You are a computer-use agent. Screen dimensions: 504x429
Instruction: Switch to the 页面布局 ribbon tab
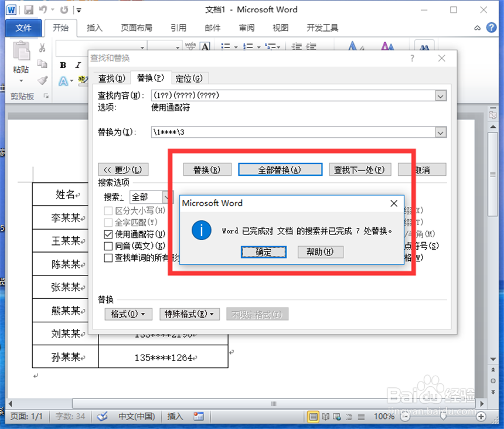point(137,28)
